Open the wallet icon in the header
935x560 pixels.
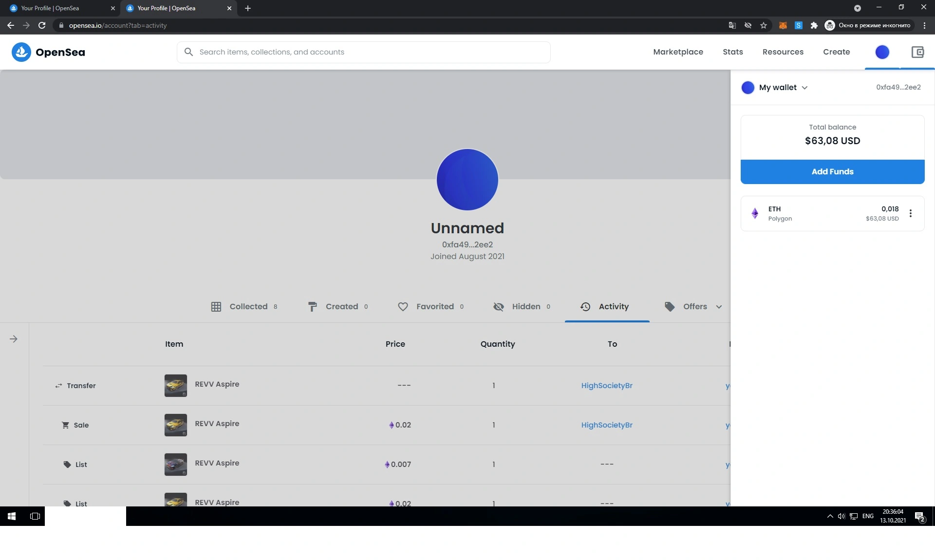pos(917,52)
